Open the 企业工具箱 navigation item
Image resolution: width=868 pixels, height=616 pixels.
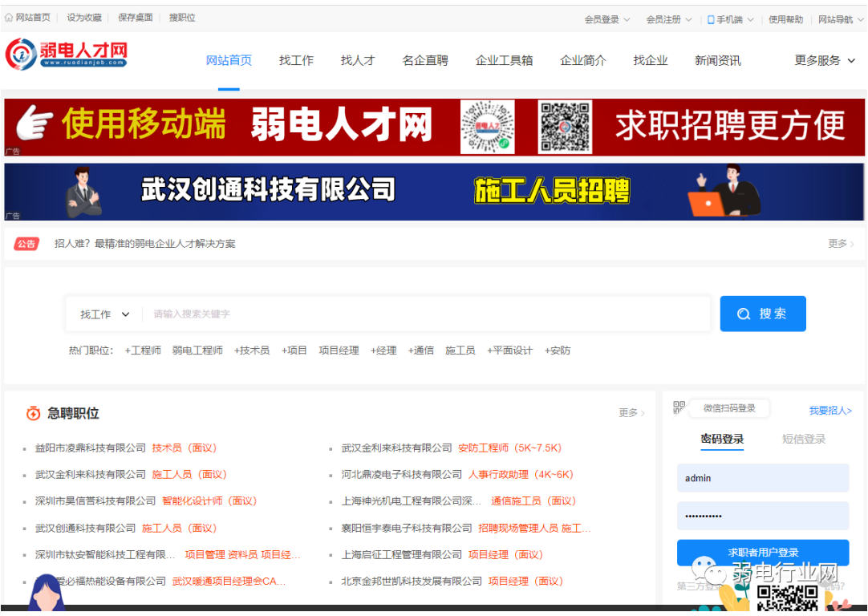504,61
